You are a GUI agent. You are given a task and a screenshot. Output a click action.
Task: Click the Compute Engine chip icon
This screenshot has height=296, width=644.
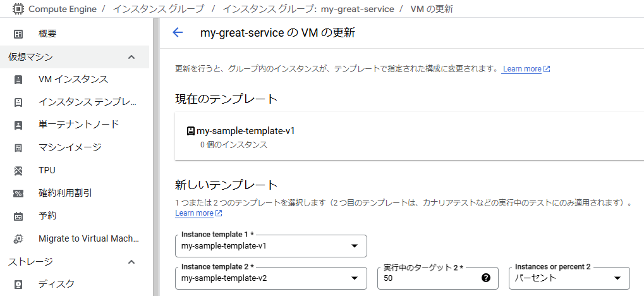coord(18,9)
